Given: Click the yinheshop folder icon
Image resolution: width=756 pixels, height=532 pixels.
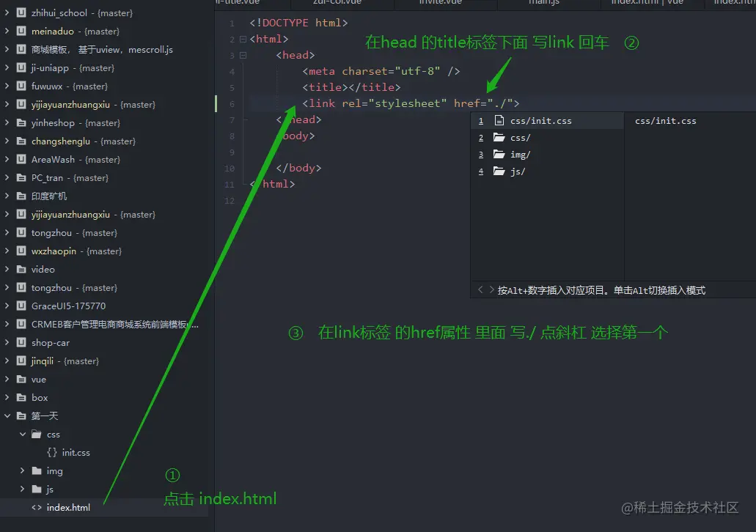Looking at the screenshot, I should pos(21,122).
